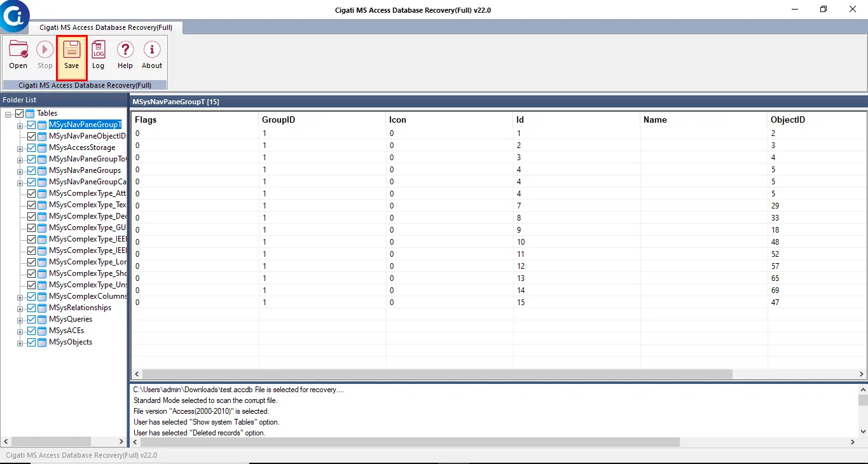This screenshot has width=868, height=464.
Task: Expand the MSysObjects node
Action: [x=20, y=343]
